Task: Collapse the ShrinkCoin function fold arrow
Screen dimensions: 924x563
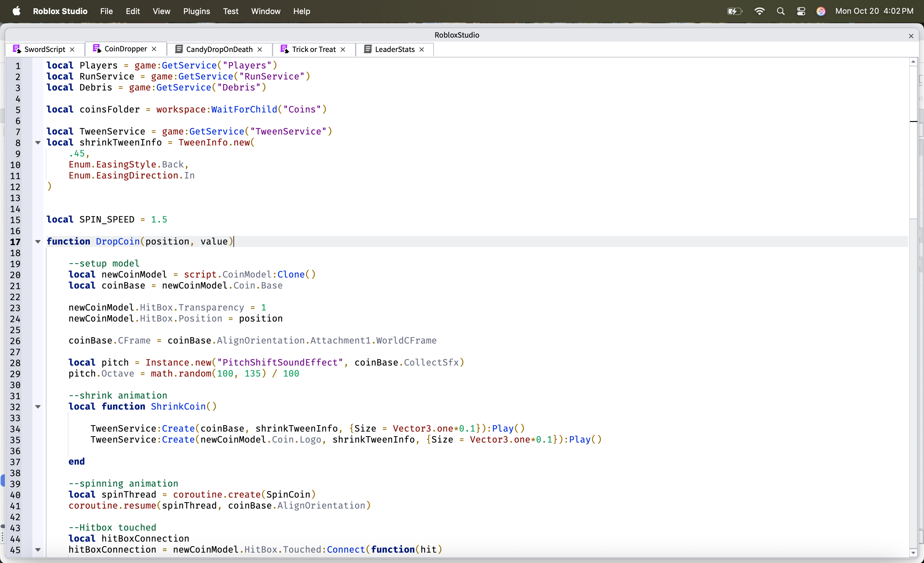Action: (x=38, y=407)
